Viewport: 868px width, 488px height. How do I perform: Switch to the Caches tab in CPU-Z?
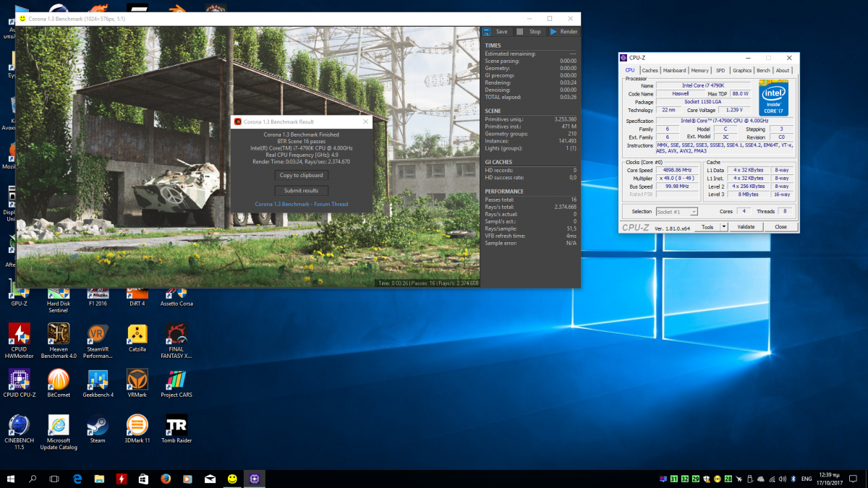[x=650, y=70]
